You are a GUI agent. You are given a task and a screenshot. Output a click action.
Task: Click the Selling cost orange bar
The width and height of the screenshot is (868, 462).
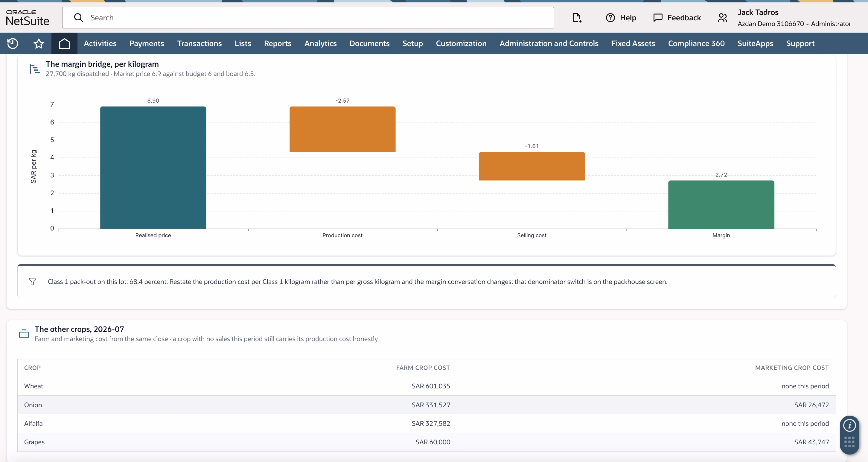point(532,166)
